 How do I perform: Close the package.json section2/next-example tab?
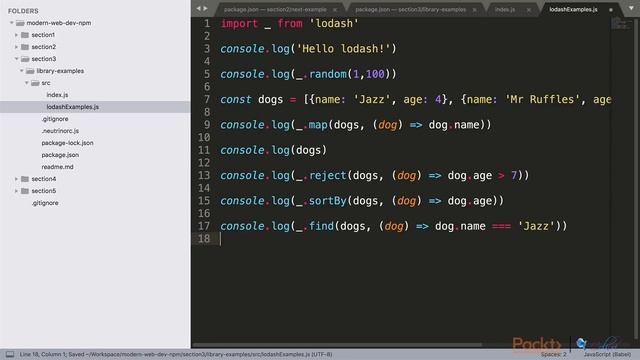click(335, 10)
